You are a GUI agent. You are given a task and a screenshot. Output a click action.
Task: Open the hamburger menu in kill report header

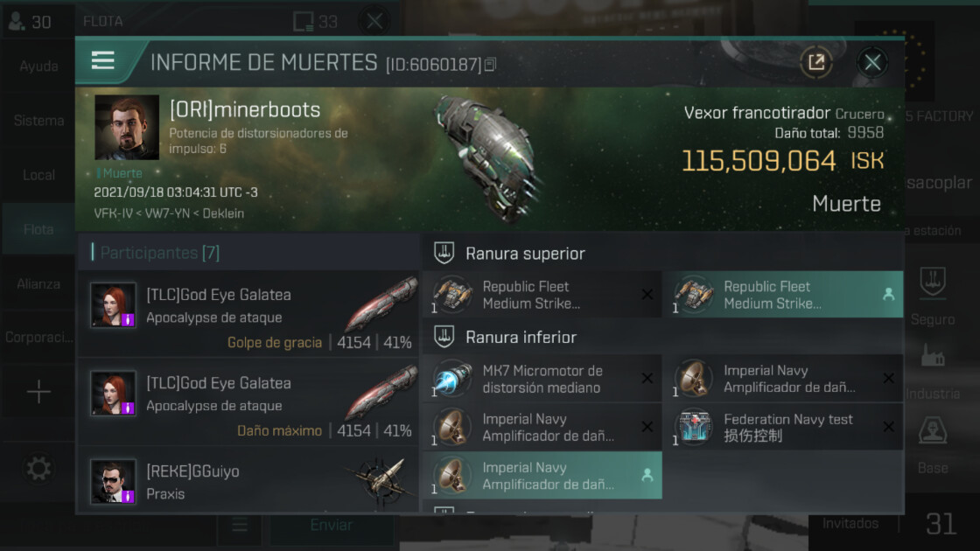[x=103, y=60]
